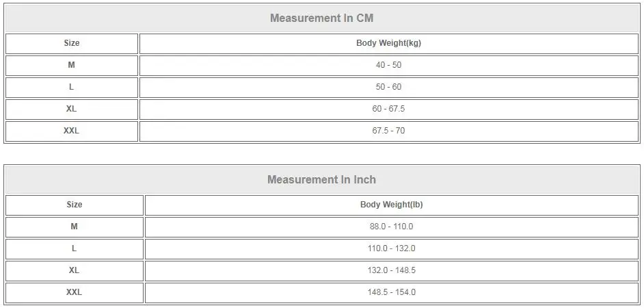This screenshot has width=644, height=308.
Task: Select size XXL in the CM table
Action: pyautogui.click(x=72, y=131)
